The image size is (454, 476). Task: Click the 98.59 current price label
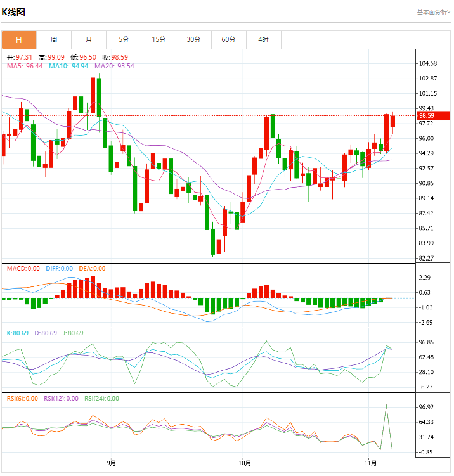coord(433,115)
